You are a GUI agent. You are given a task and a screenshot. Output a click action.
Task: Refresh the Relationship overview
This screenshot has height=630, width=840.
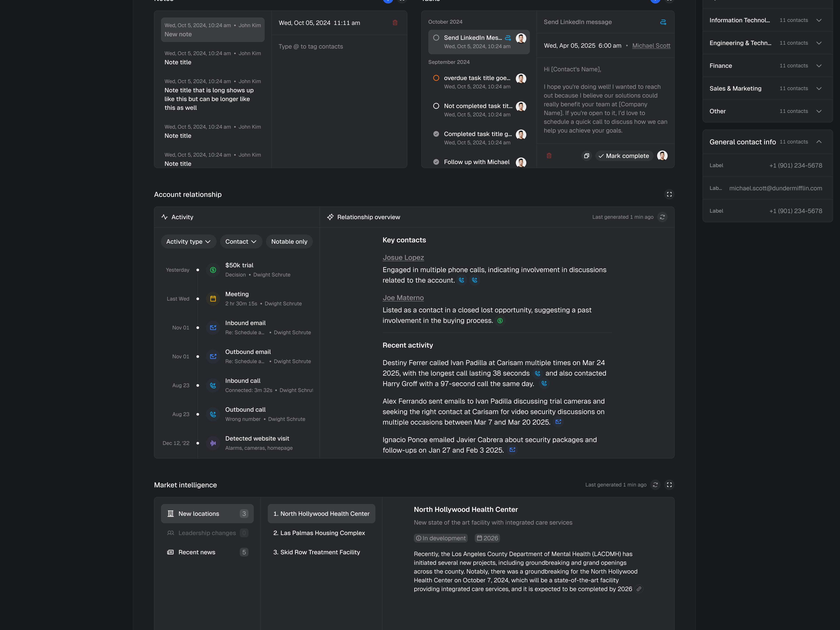(662, 217)
